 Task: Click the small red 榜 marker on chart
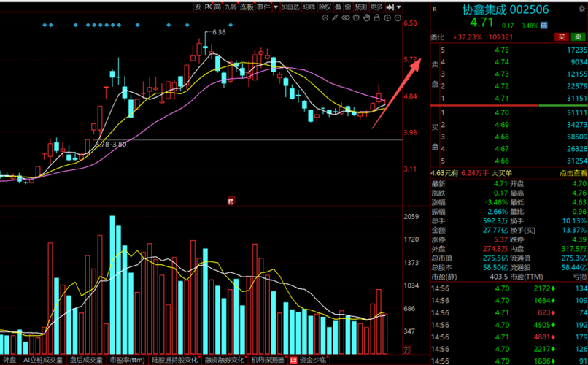[231, 201]
